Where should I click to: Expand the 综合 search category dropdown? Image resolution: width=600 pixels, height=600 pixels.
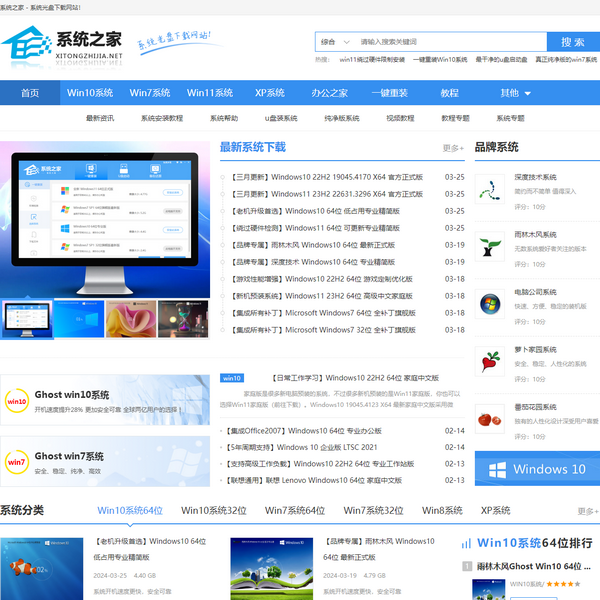click(x=334, y=43)
